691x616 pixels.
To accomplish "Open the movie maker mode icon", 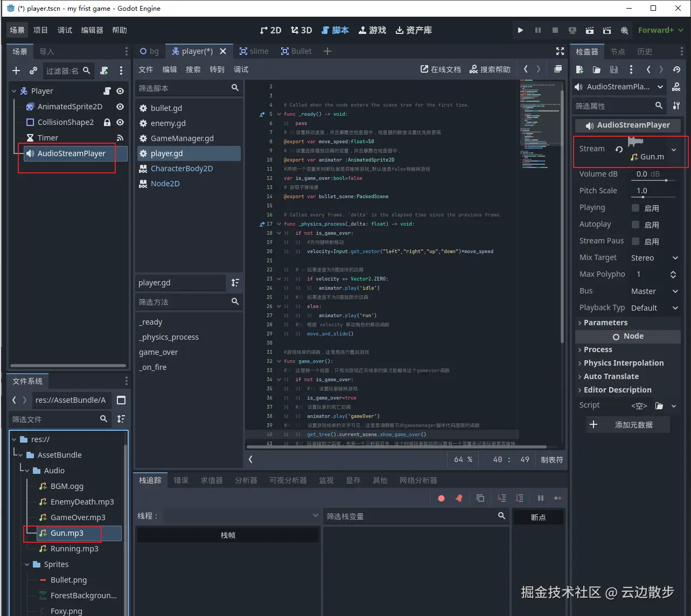I will pos(624,30).
